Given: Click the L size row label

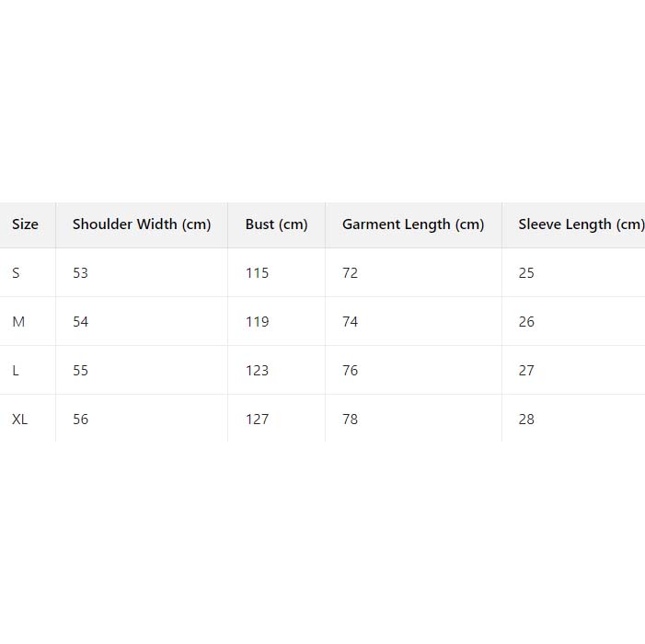Looking at the screenshot, I should (x=16, y=371).
